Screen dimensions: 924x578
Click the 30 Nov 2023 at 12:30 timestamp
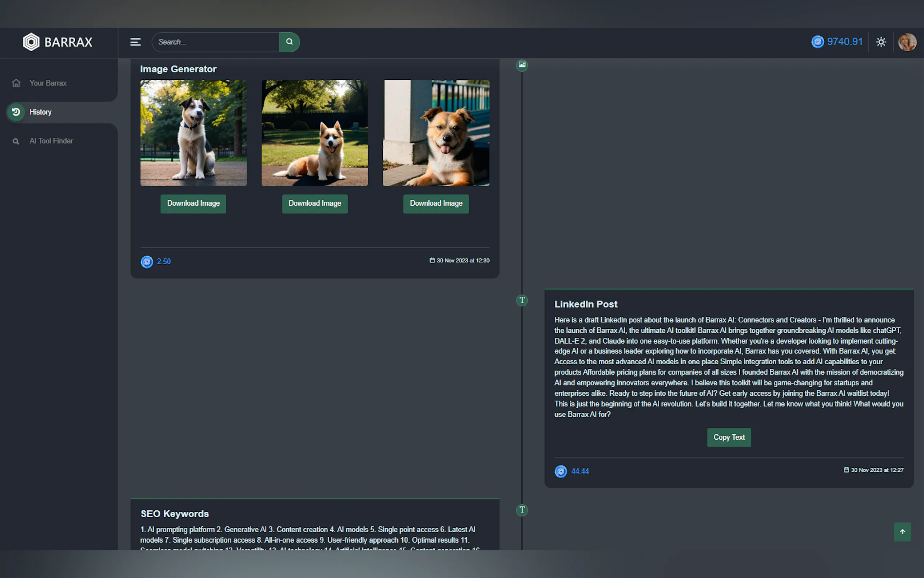tap(463, 260)
